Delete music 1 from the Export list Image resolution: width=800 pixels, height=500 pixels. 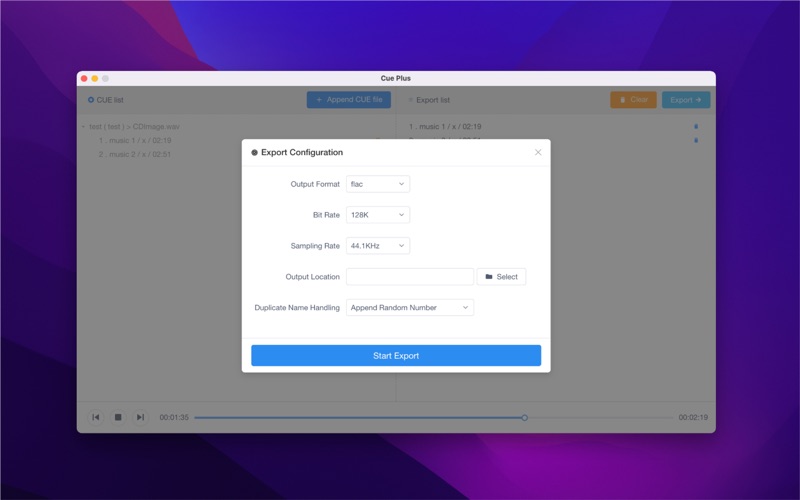pyautogui.click(x=696, y=126)
